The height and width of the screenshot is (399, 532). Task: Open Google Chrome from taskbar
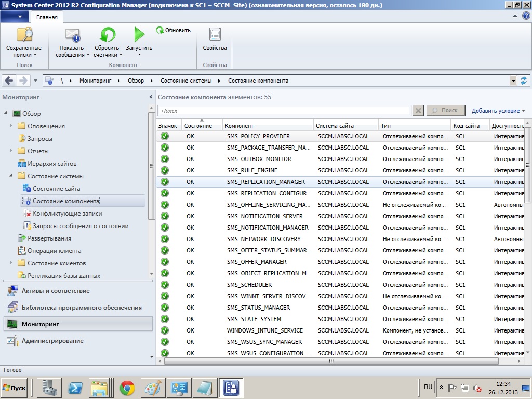[127, 388]
